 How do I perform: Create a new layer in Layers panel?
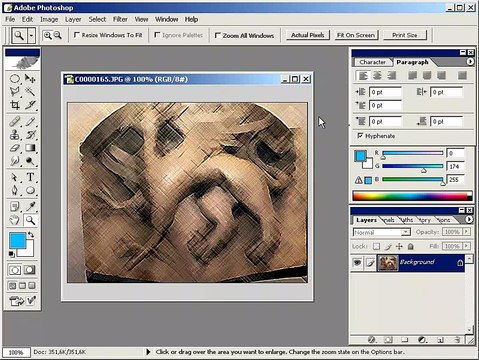(x=440, y=340)
